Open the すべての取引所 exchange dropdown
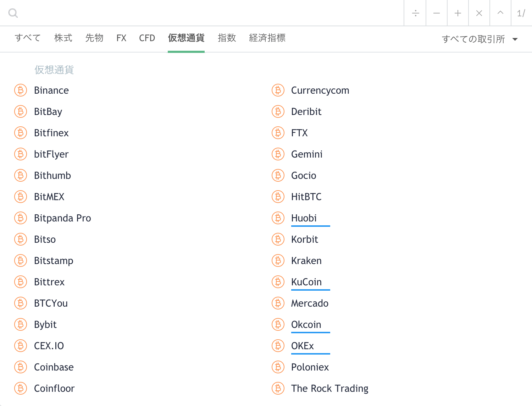This screenshot has width=532, height=406. 480,39
